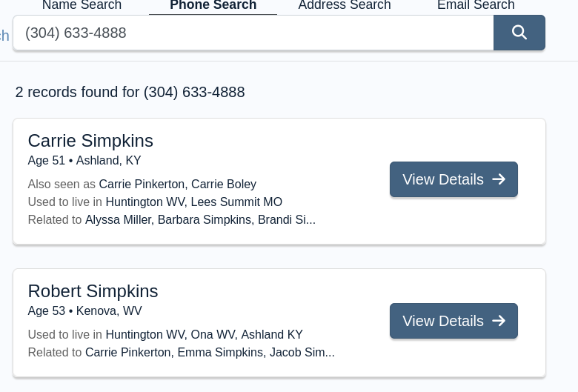Click Robert's relatives list starting Carrie Pinkerton

[x=210, y=352]
